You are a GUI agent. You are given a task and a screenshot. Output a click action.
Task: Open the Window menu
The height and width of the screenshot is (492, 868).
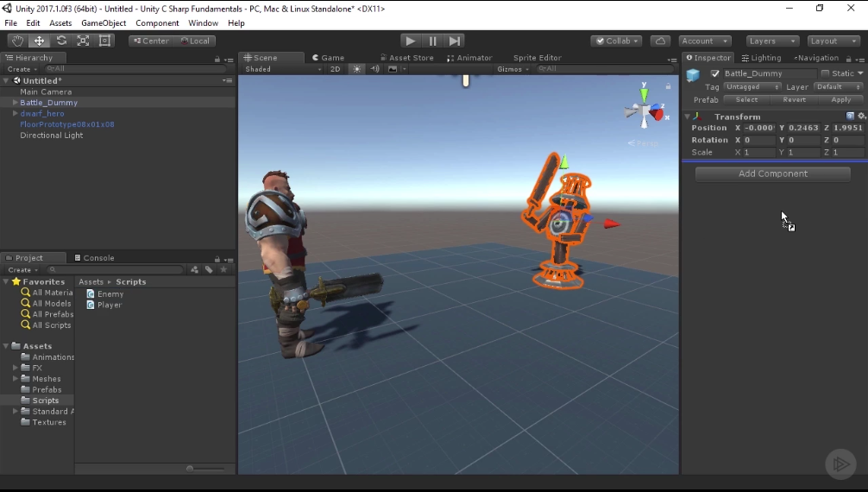tap(203, 22)
